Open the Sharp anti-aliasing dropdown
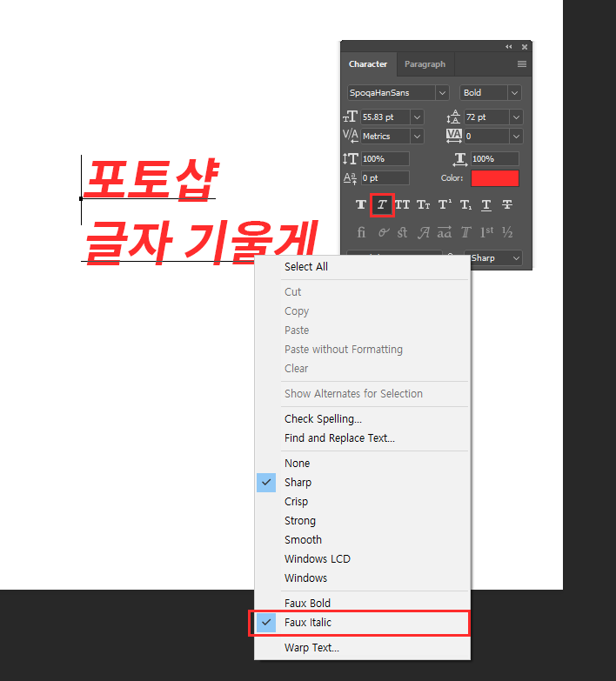Viewport: 616px width, 681px height. [x=516, y=258]
